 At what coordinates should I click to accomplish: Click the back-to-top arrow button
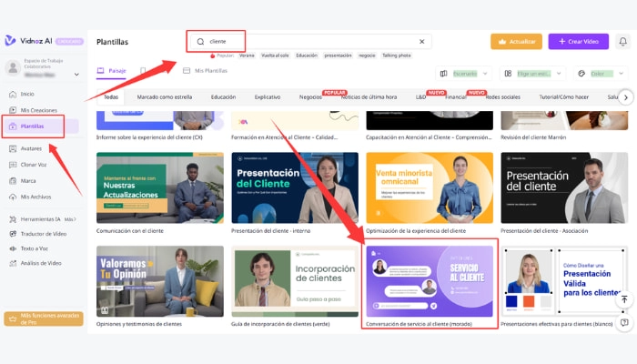click(624, 299)
